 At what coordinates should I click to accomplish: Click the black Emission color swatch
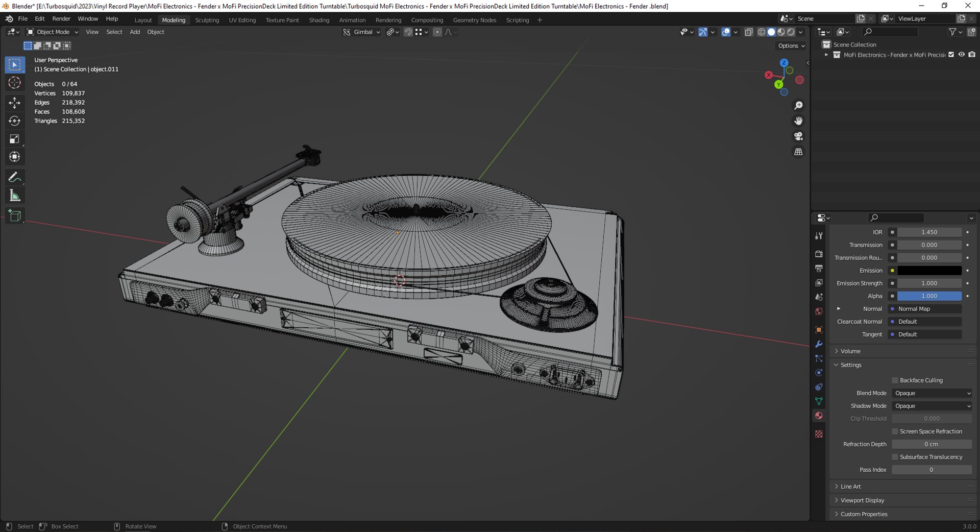click(x=929, y=271)
